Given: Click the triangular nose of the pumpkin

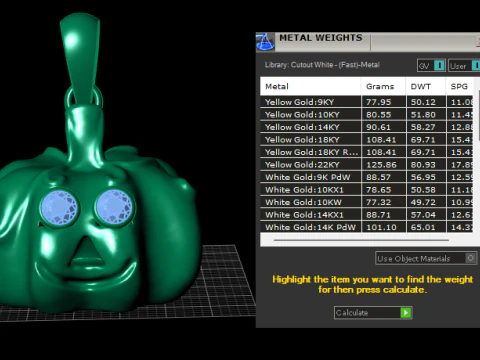Looking at the screenshot, I should click(87, 252).
